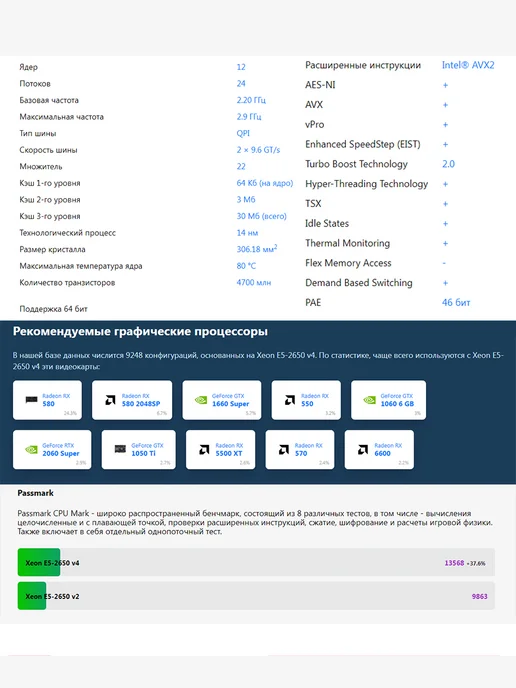Image resolution: width=516 pixels, height=688 pixels.
Task: Click the AMD logo on Radeon RX 5500 XT card
Action: click(x=204, y=449)
